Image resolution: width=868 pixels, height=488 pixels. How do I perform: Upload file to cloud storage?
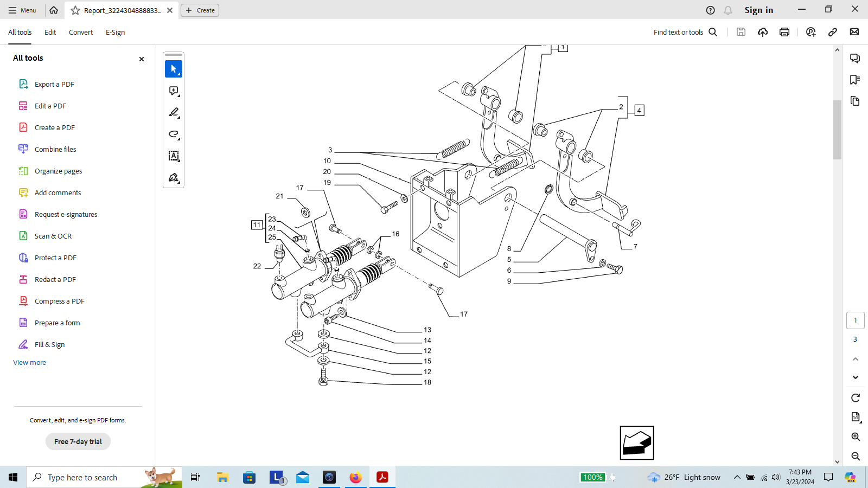[763, 32]
